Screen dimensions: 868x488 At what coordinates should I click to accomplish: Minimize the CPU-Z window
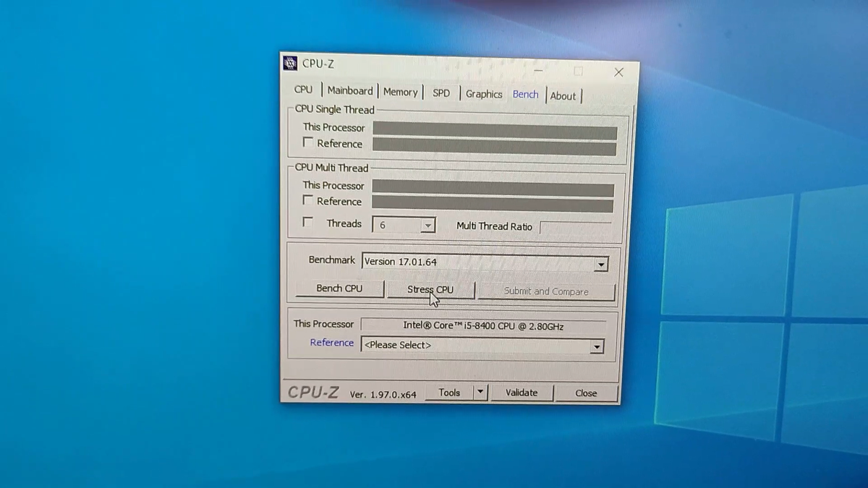pyautogui.click(x=538, y=70)
